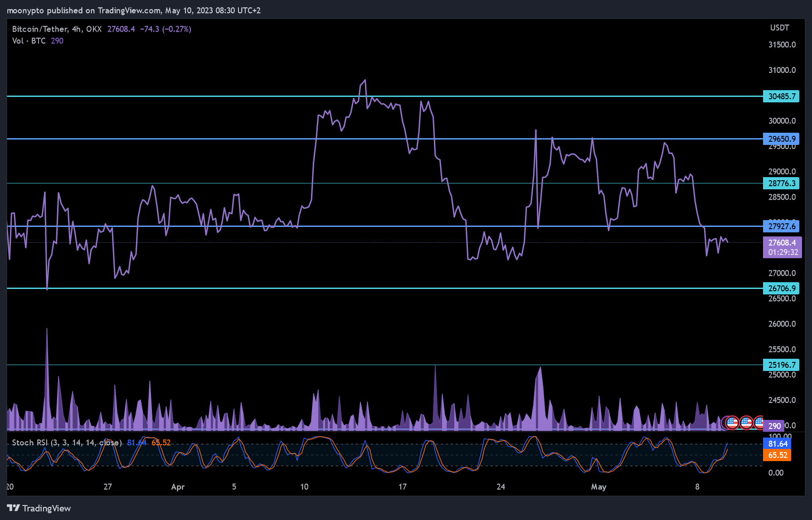812x520 pixels.
Task: Click the 01:29:32 candle countdown timer
Action: [x=783, y=252]
